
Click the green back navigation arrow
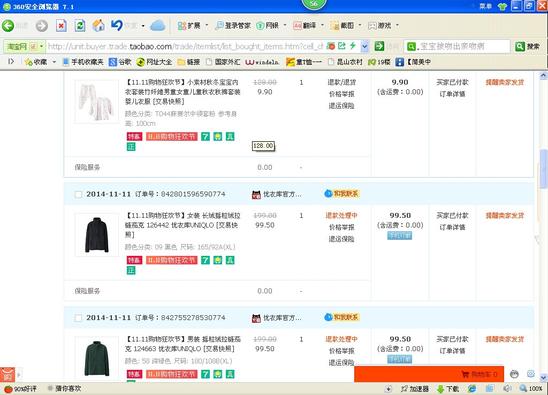(8, 26)
